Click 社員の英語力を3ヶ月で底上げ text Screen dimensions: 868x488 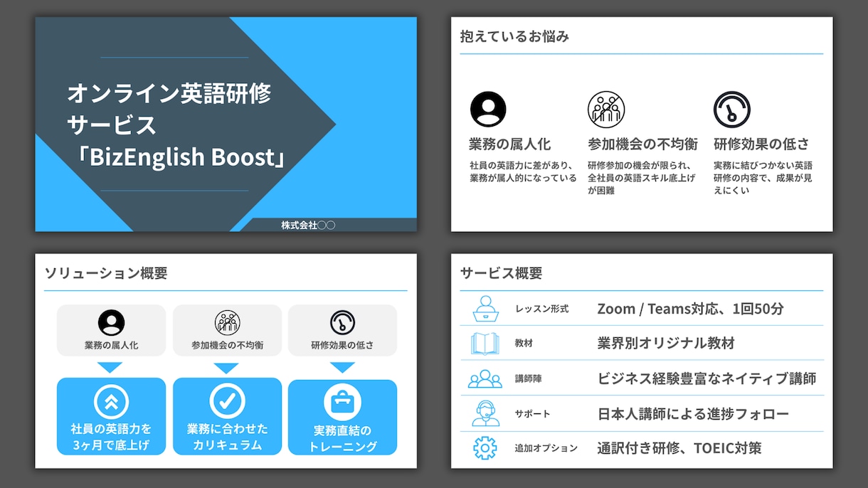pos(111,437)
